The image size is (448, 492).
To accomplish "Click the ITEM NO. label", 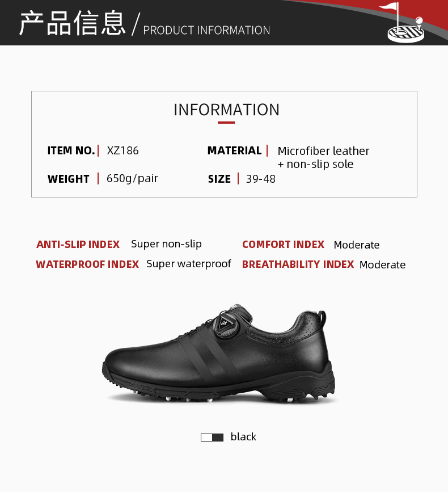I will tap(71, 150).
